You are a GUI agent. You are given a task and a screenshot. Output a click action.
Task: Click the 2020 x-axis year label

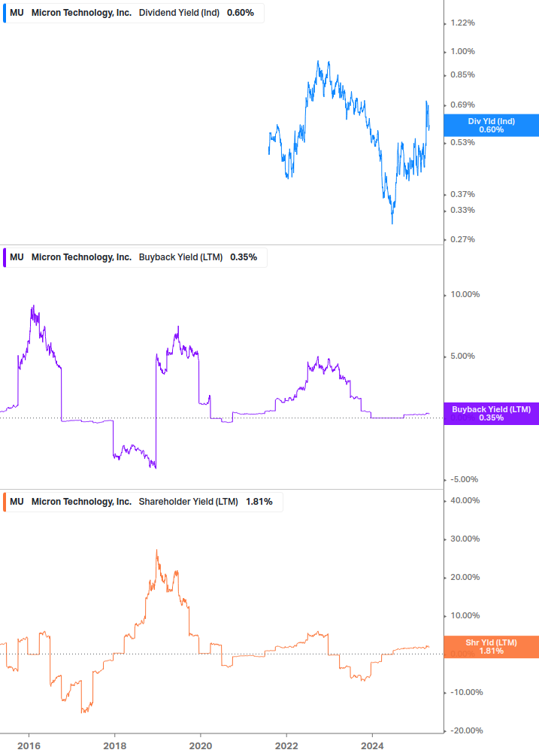click(x=201, y=746)
